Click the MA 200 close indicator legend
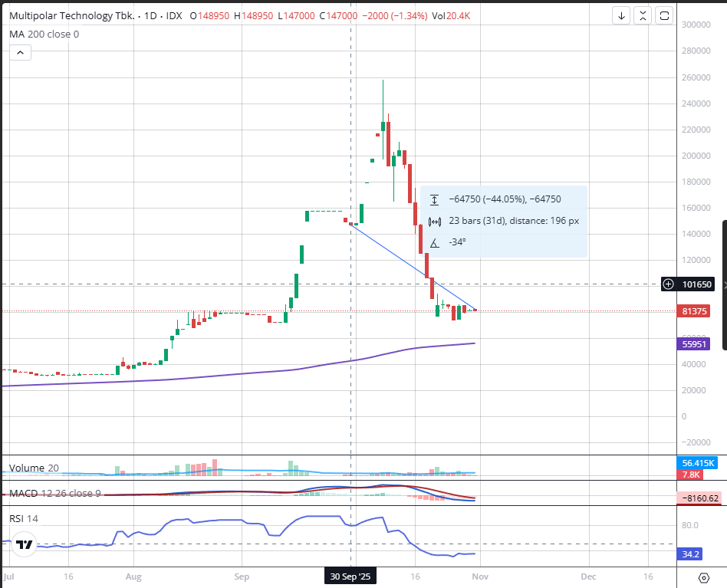Screen dimensions: 727x588 click(x=44, y=34)
